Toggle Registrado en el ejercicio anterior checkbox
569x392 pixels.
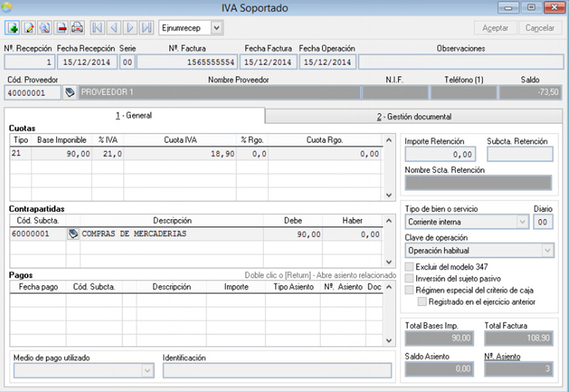(x=422, y=302)
